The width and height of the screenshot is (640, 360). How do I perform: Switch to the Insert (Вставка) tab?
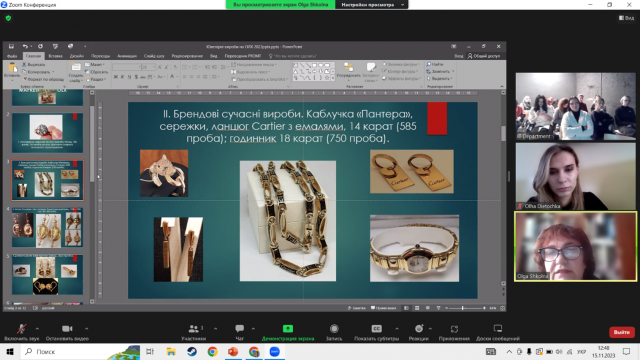point(56,56)
